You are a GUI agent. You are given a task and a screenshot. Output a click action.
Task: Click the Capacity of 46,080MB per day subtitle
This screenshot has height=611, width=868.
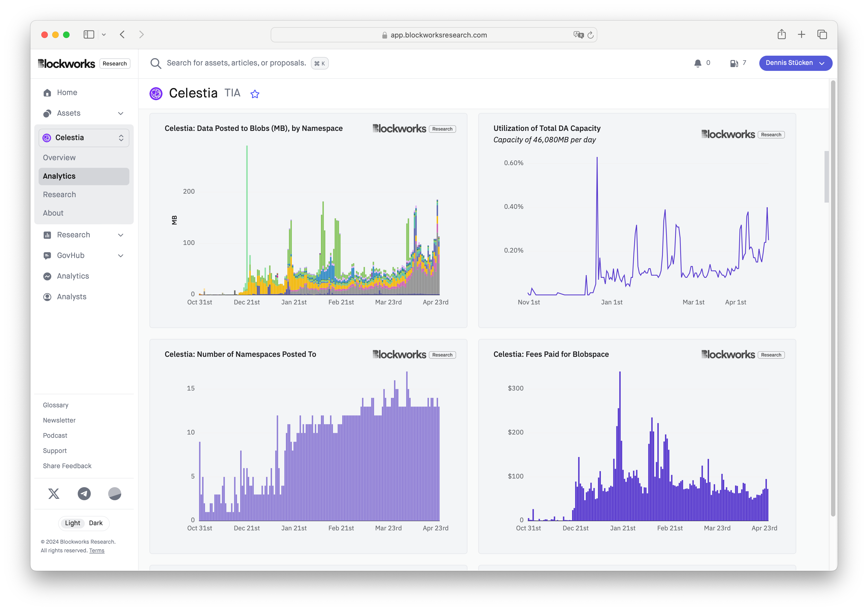coord(544,140)
